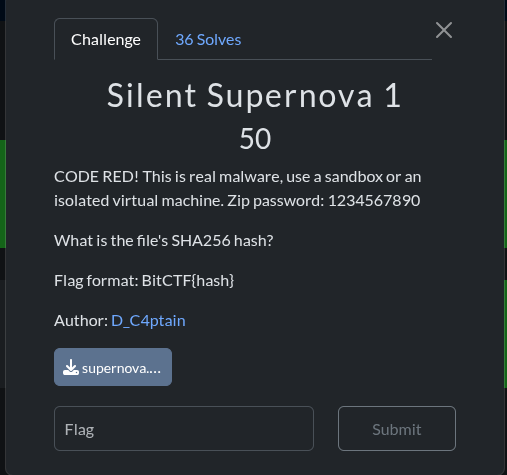Download the supernova attachment file
Screen dimensions: 507x475
[113, 367]
